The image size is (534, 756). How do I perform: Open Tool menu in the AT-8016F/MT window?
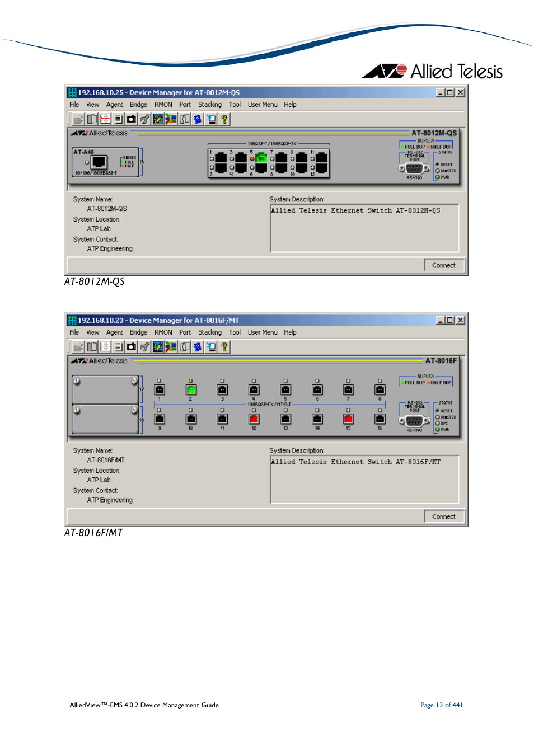click(235, 332)
